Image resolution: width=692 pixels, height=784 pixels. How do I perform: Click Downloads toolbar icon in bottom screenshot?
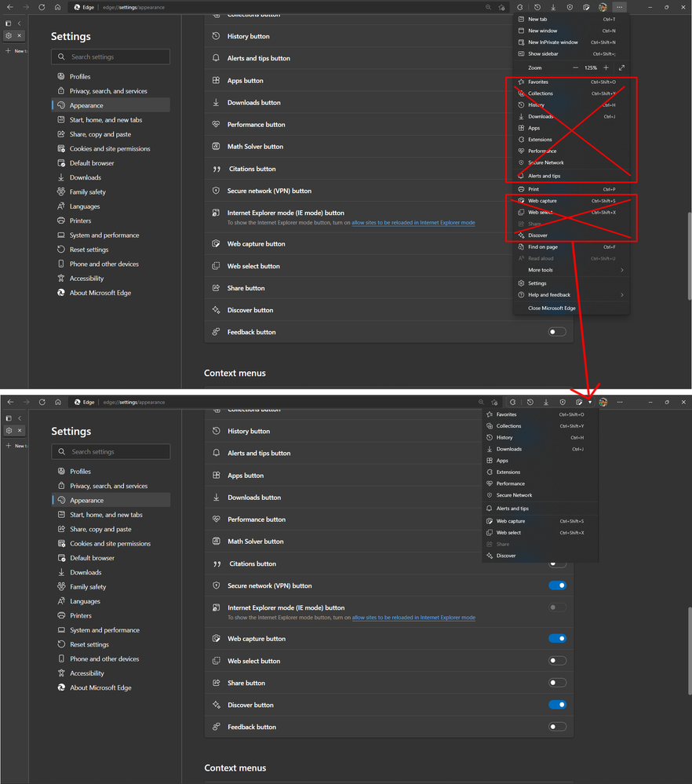[x=546, y=402]
